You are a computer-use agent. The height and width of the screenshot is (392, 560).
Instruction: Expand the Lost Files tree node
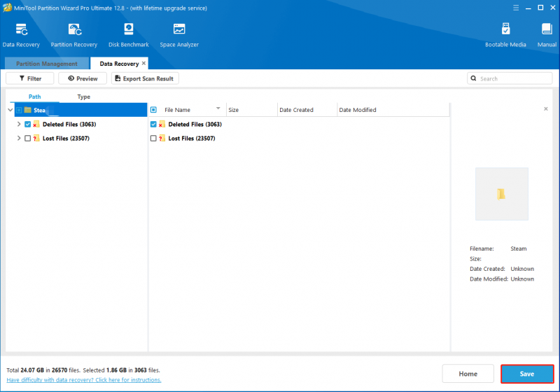click(19, 138)
